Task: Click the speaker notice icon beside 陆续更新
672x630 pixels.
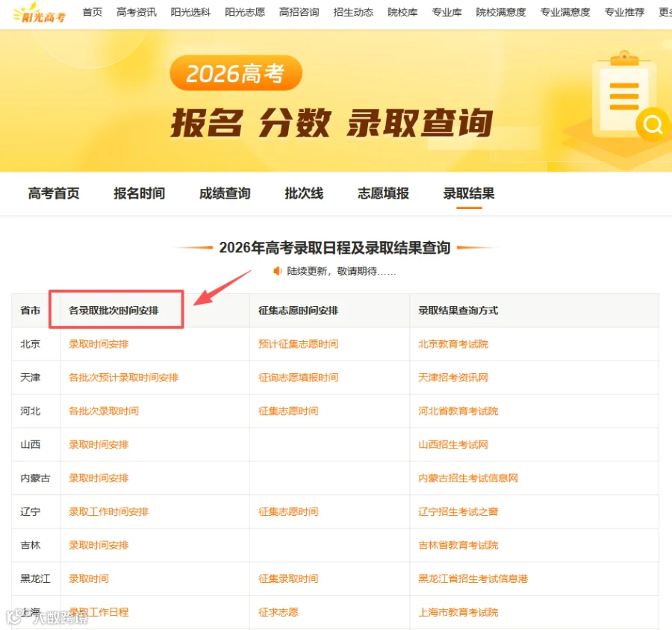Action: tap(277, 271)
